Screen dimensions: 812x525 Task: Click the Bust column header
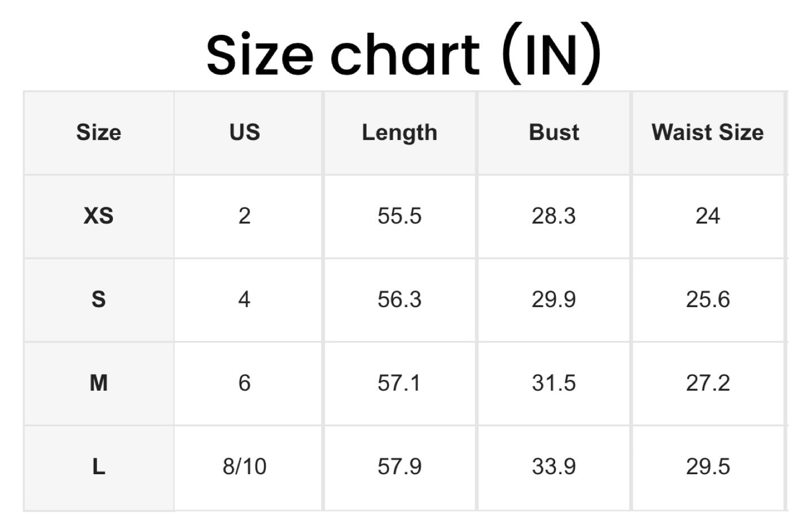tap(554, 133)
